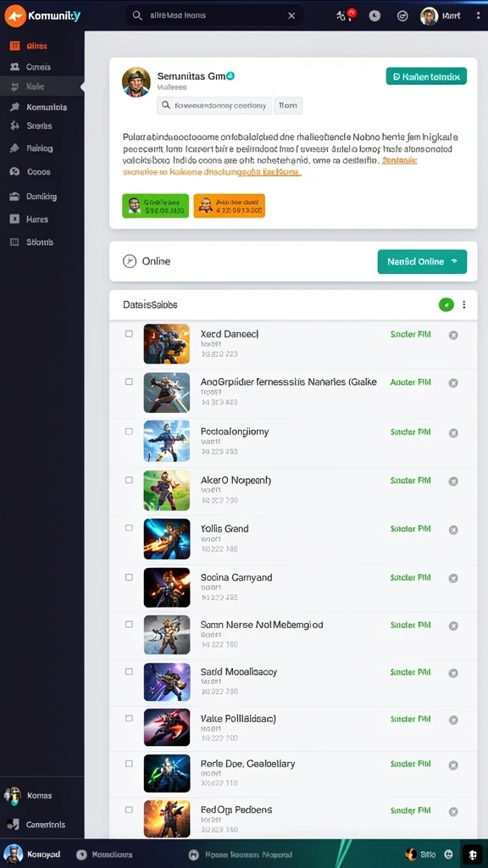This screenshot has height=868, width=488.
Task: Select Rainlog in the sidebar
Action: click(x=39, y=148)
